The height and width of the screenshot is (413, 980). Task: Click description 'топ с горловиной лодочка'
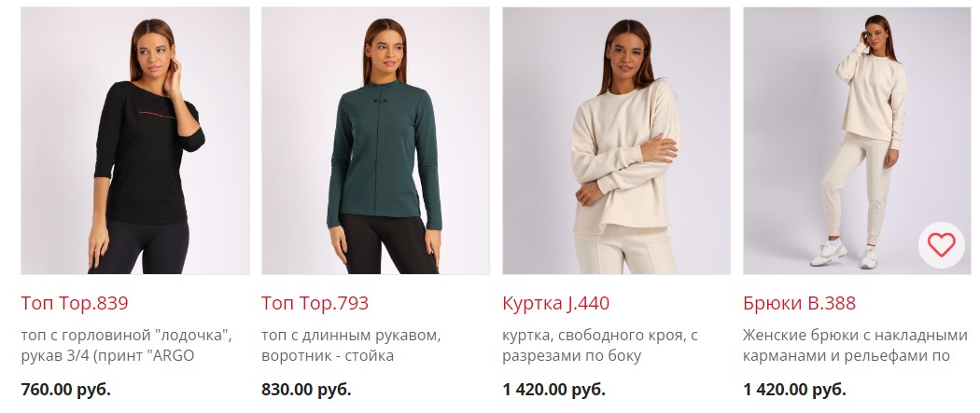tap(127, 336)
